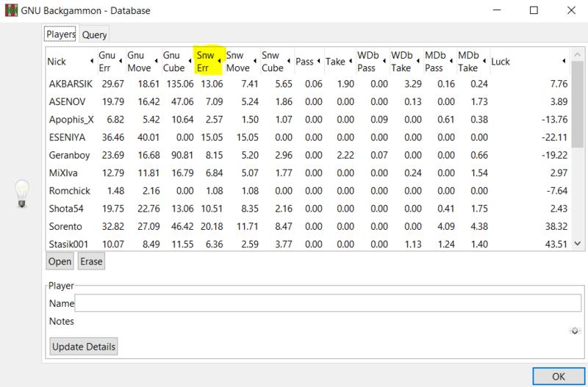Click the scrollbar up arrow in table
Image resolution: width=588 pixels, height=387 pixels.
(x=578, y=54)
